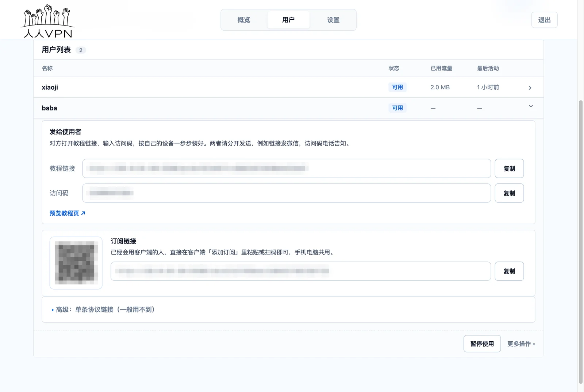Click the 可用 badge in baba row
Viewport: 584px width, 392px height.
397,108
